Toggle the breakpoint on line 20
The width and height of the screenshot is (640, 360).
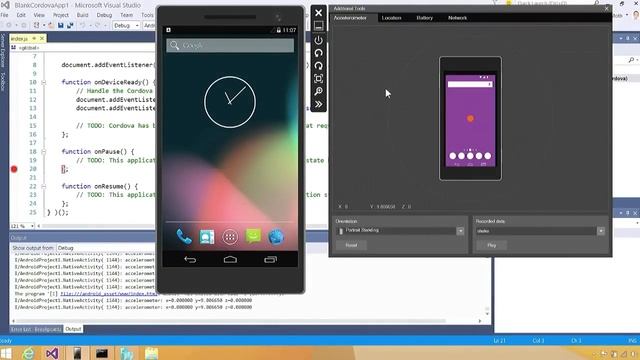(14, 169)
